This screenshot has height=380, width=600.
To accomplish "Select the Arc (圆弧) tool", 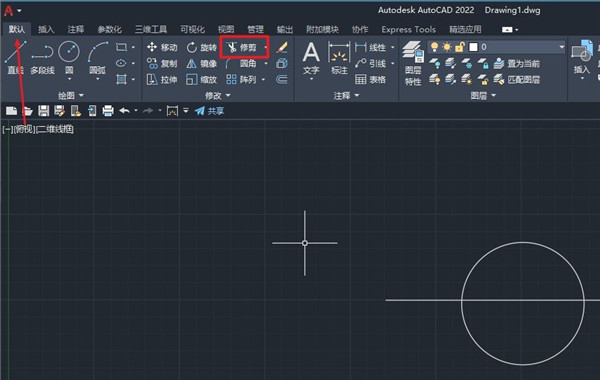I will tap(97, 57).
